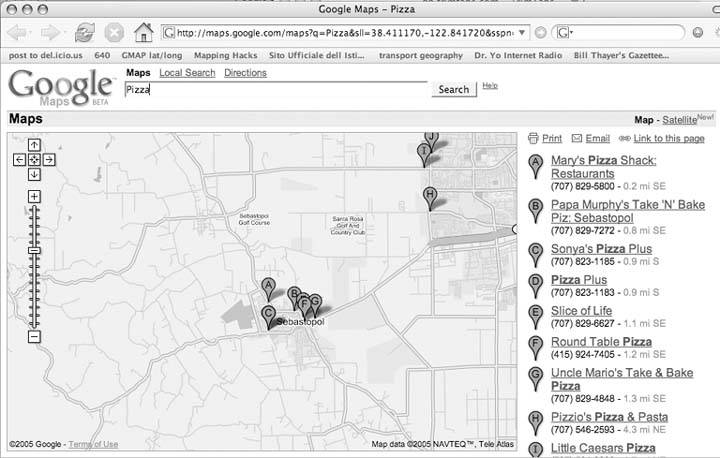
Task: Reload the page with the refresh icon
Action: (x=85, y=32)
